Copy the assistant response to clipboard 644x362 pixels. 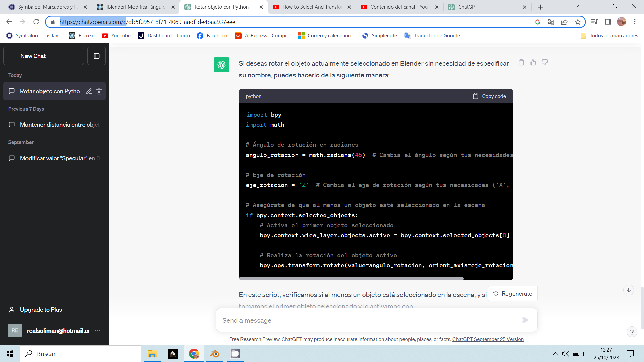point(521,62)
